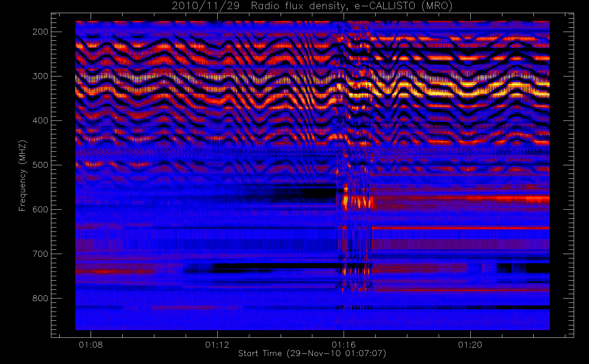This screenshot has height=364, width=589.
Task: Click the 200 frequency tick label
Action: click(x=40, y=32)
